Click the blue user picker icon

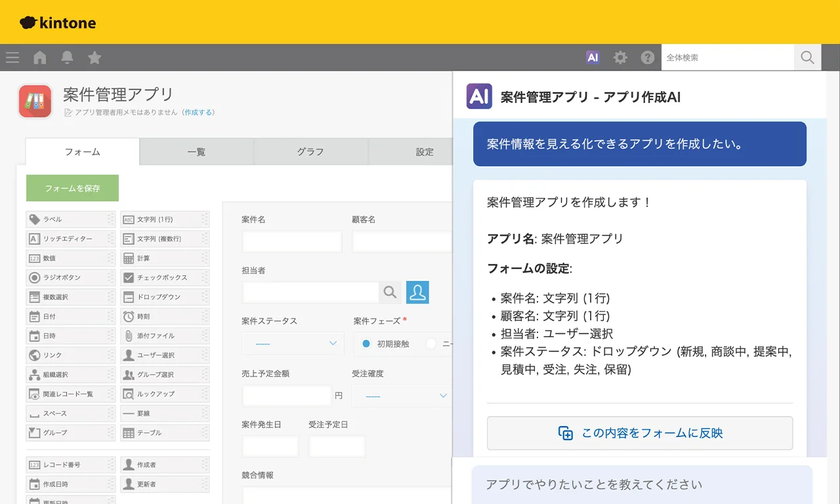point(417,292)
